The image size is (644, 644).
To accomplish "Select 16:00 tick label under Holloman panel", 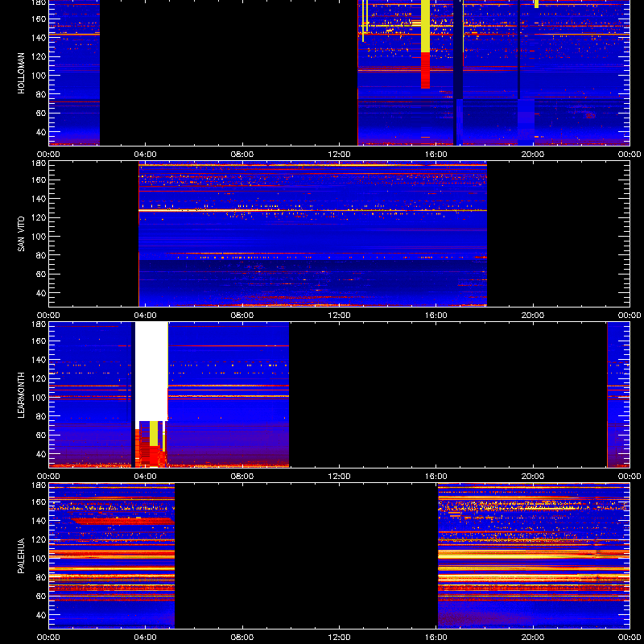I will click(436, 155).
